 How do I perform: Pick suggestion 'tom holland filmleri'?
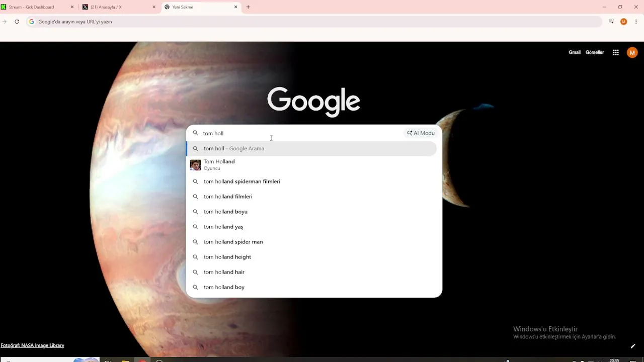(311, 197)
